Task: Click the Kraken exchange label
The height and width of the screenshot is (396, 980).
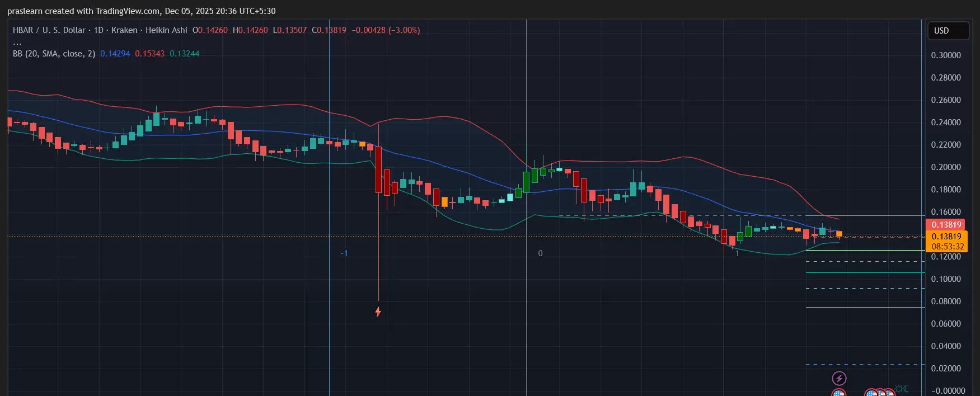Action: [x=124, y=30]
